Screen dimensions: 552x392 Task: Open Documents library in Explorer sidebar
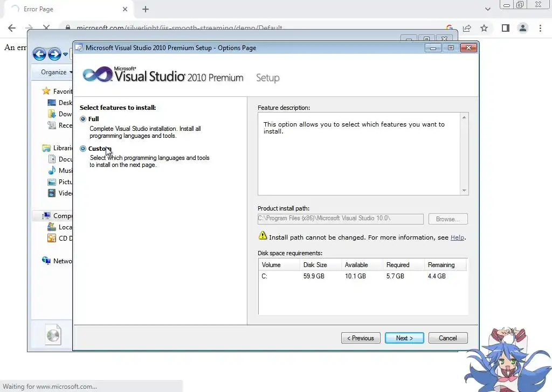[x=60, y=159]
